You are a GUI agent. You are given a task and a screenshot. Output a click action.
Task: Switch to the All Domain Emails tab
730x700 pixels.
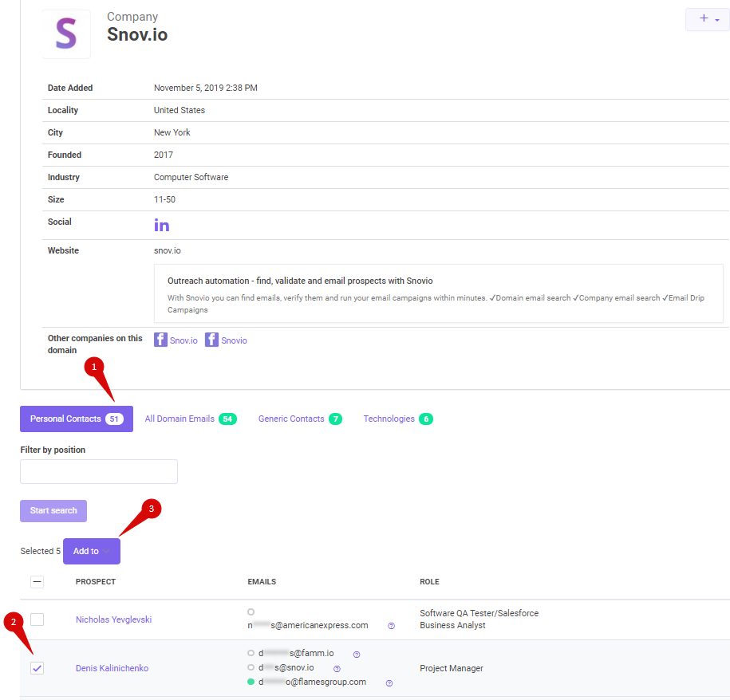[191, 419]
